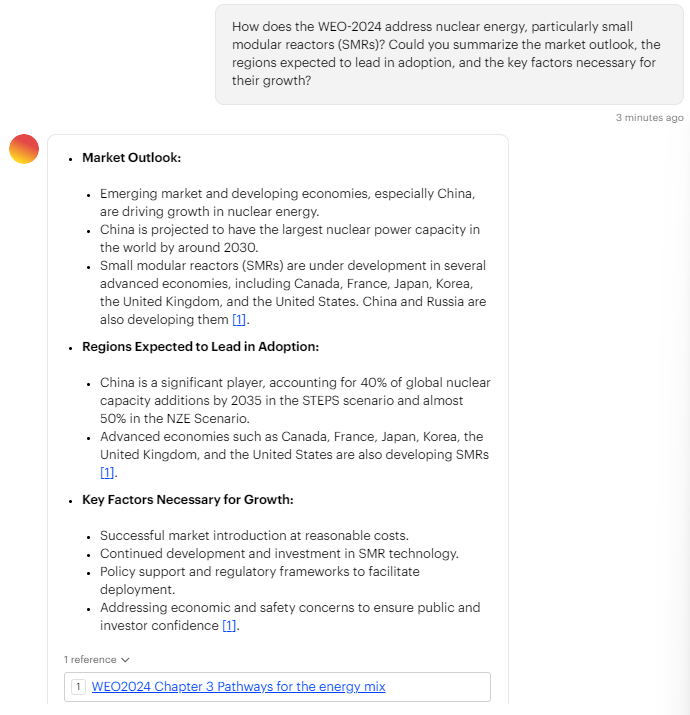Screen dimensions: 690x715
Task: Click the "Market Outlook:" heading
Action: (131, 158)
